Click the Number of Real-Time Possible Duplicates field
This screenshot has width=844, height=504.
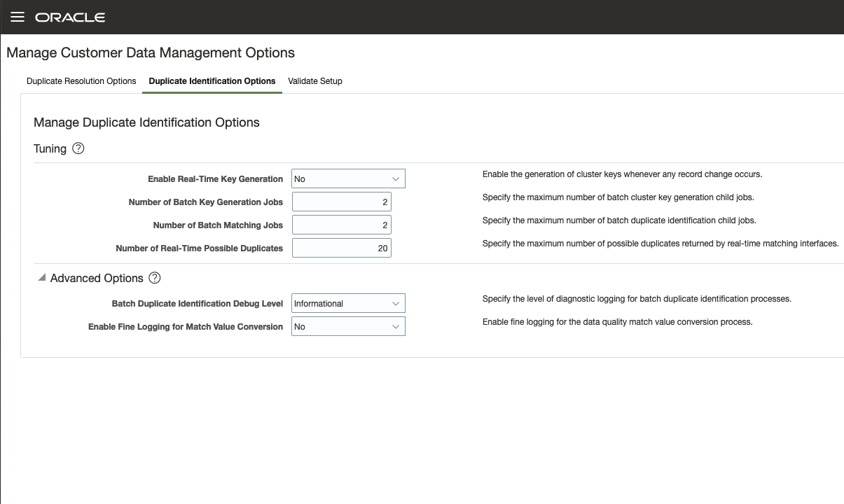coord(341,248)
